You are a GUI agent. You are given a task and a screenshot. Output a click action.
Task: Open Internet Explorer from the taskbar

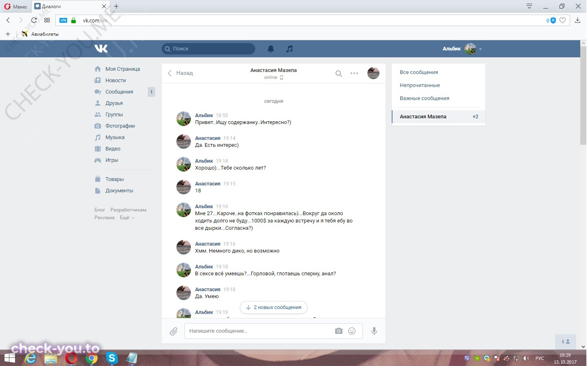click(x=31, y=358)
